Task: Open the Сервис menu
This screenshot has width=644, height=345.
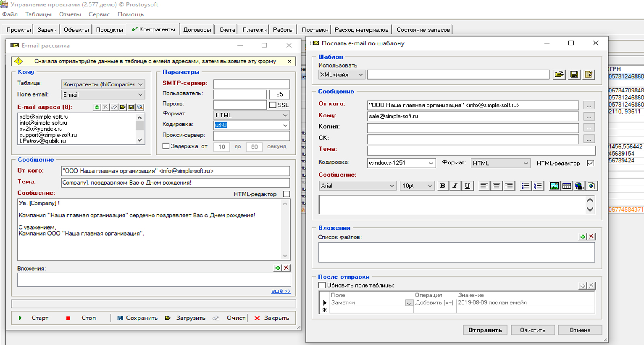Action: coord(99,14)
